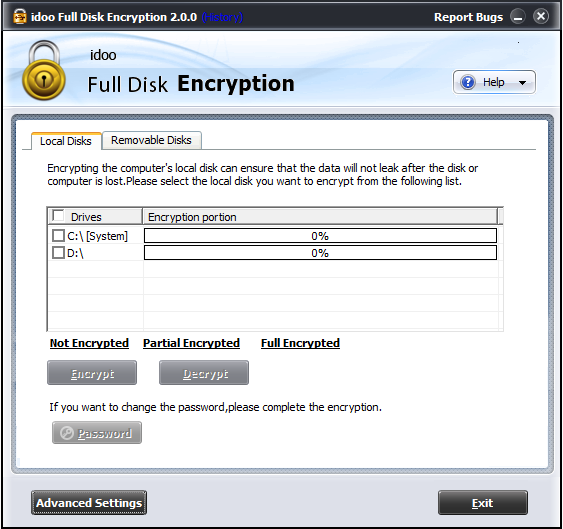Screen dimensions: 563x529
Task: Click the key icon on Password button
Action: pyautogui.click(x=67, y=433)
